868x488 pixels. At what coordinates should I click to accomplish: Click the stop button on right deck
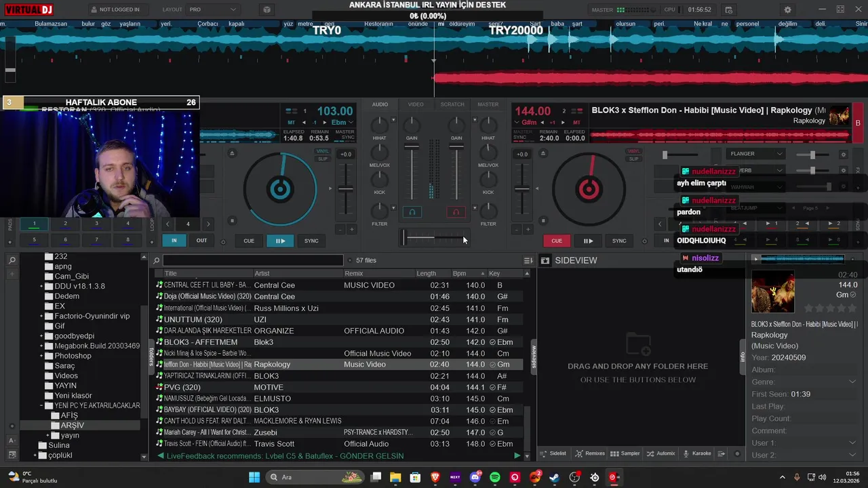point(544,220)
